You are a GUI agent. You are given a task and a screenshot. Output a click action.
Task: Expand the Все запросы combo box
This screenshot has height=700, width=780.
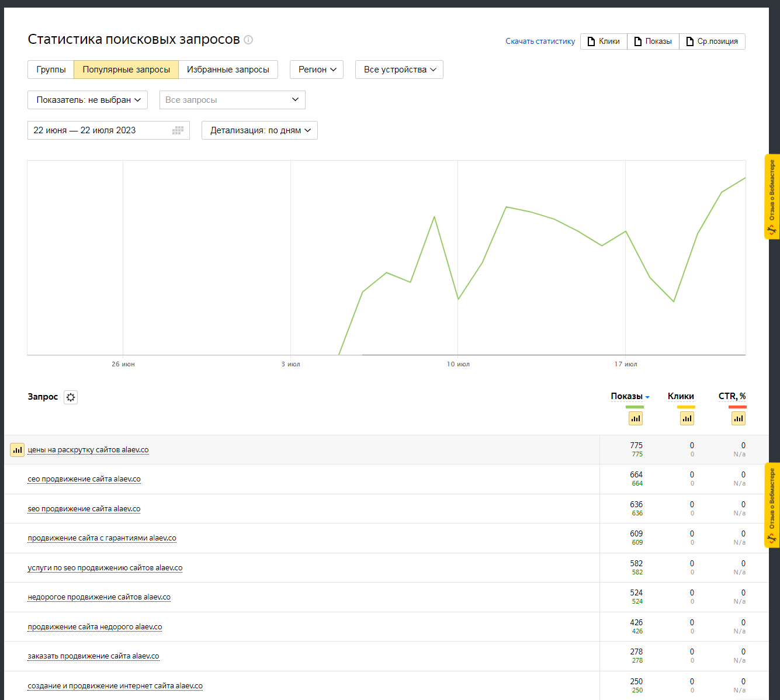pyautogui.click(x=233, y=100)
